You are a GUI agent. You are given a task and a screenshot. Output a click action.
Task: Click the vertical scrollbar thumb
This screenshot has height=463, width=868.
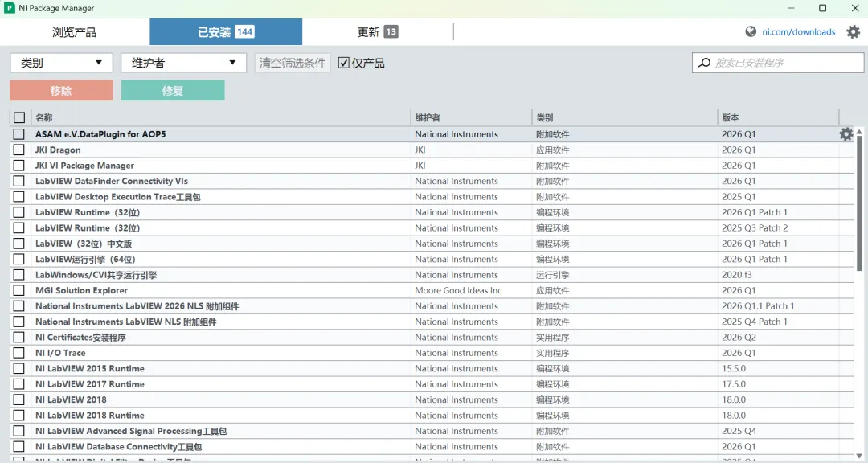pos(859,204)
